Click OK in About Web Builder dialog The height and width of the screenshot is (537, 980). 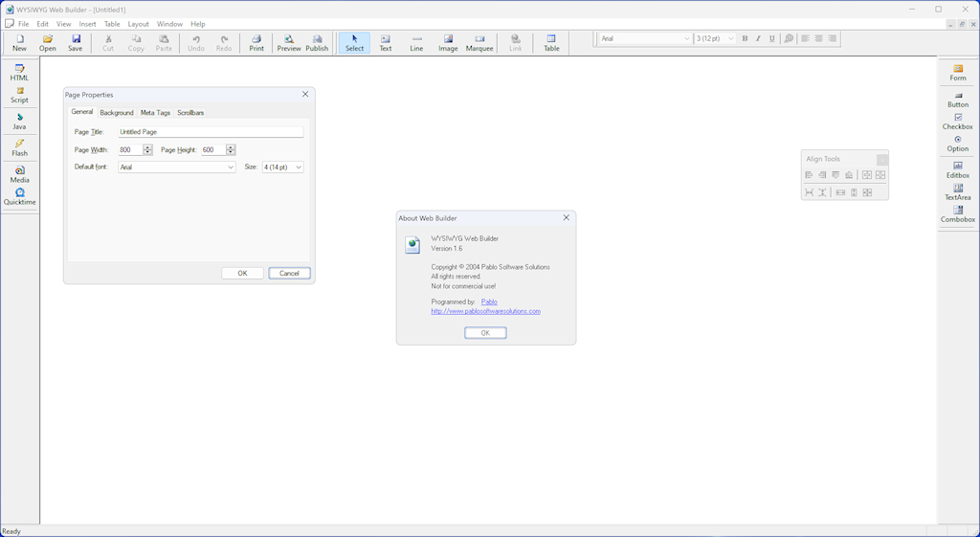click(485, 333)
